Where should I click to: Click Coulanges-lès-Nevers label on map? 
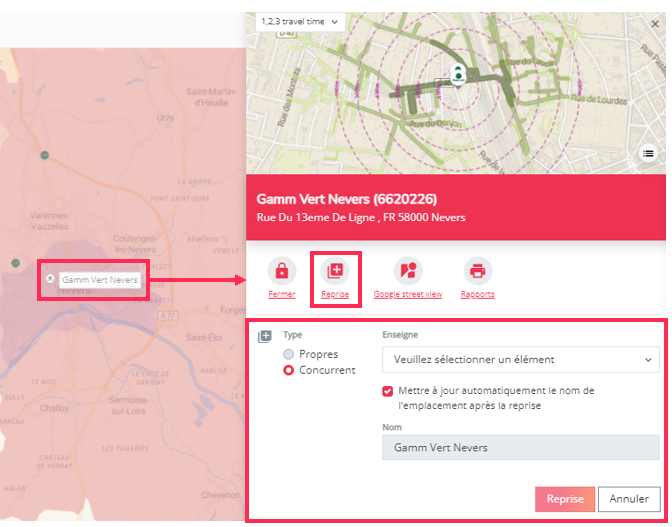point(135,244)
